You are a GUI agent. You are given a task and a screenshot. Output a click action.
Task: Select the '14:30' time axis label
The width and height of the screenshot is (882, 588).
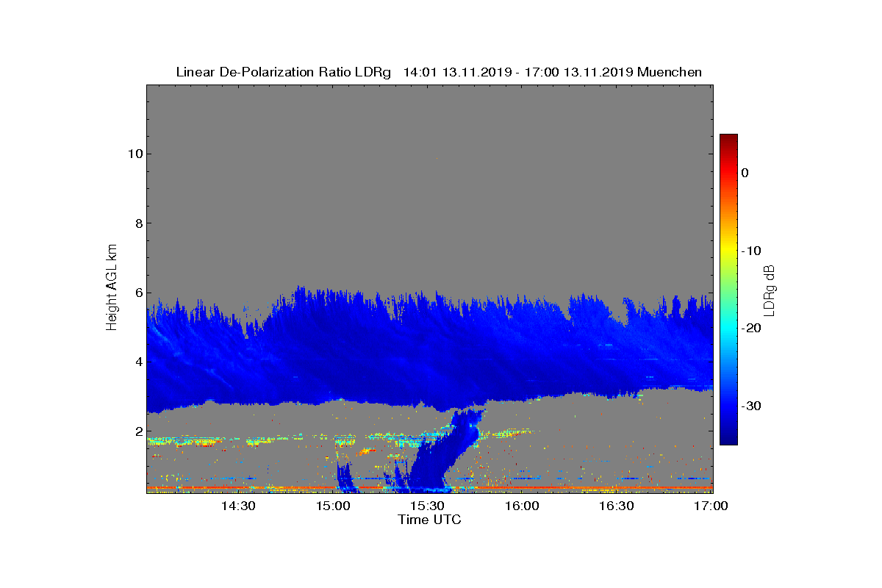point(238,506)
